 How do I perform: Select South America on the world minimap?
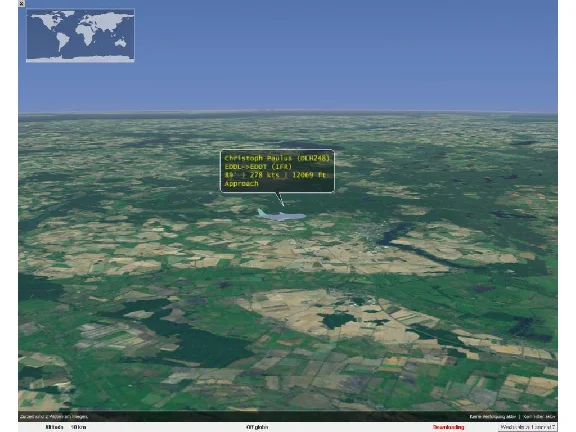pos(63,42)
